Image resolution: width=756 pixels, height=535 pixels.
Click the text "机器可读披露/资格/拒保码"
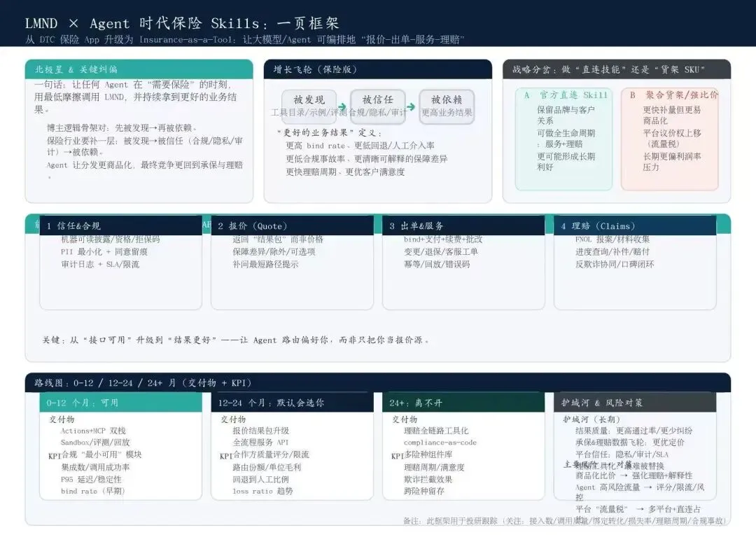[111, 239]
